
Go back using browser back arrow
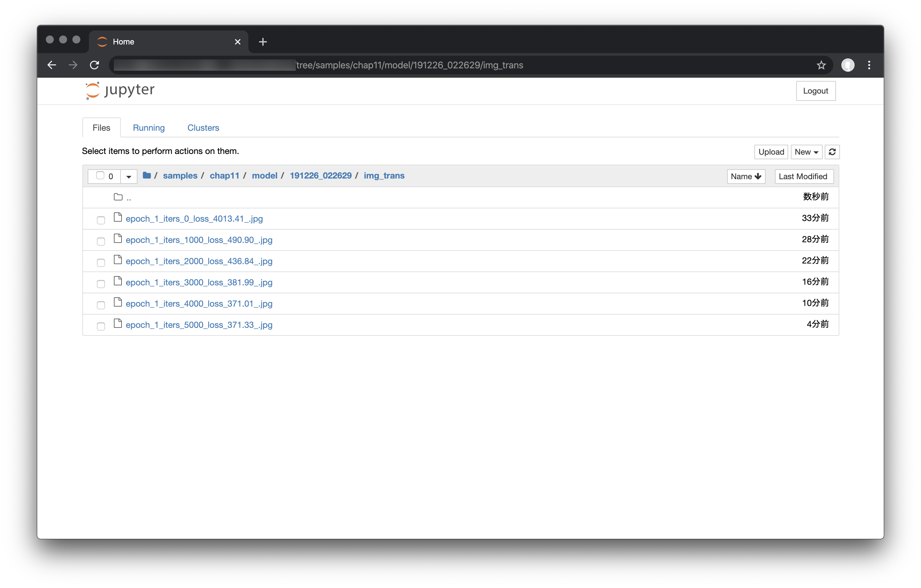click(52, 65)
